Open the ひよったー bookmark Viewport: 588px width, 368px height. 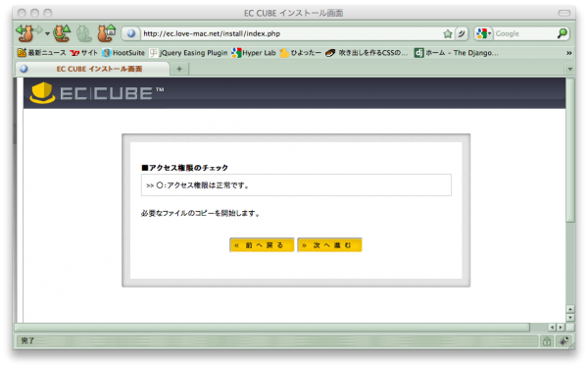301,53
